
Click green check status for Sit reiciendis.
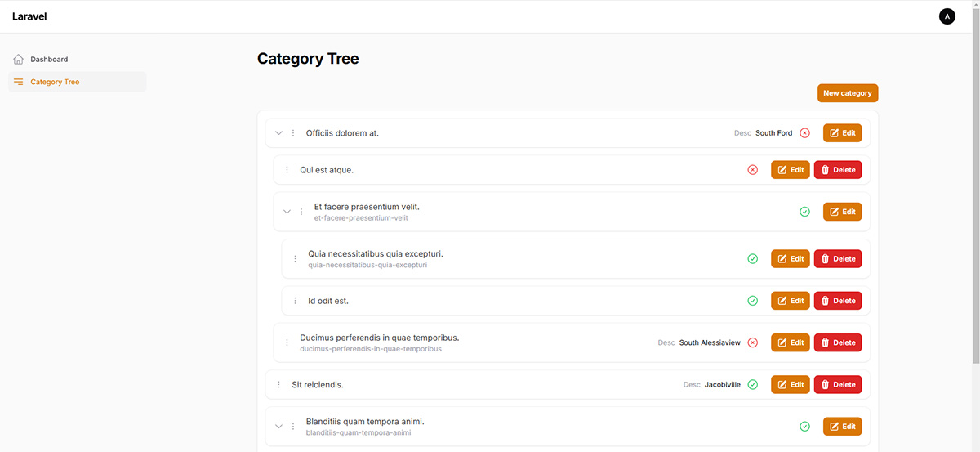pos(753,384)
